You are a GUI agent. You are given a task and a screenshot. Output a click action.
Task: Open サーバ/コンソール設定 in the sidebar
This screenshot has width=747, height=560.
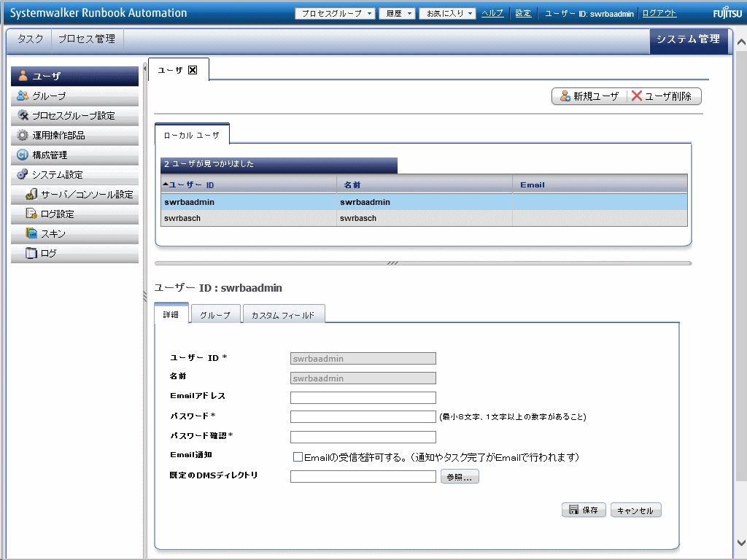(75, 194)
